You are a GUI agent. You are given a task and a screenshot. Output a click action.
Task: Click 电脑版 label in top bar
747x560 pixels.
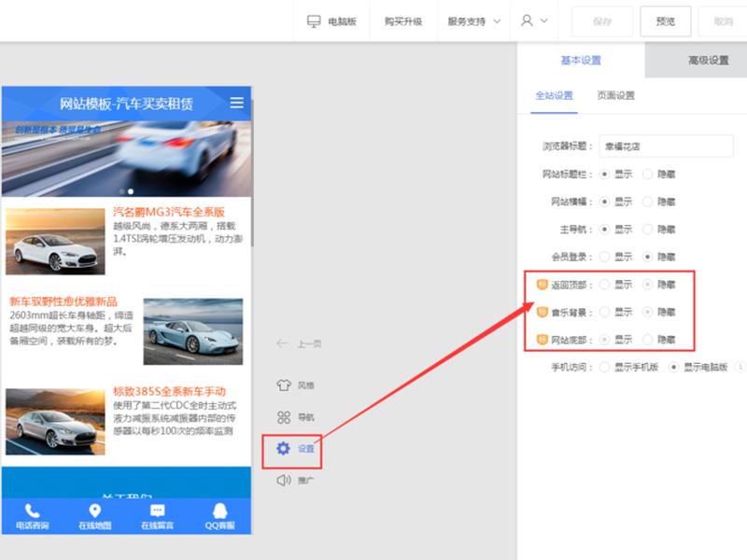pos(342,21)
